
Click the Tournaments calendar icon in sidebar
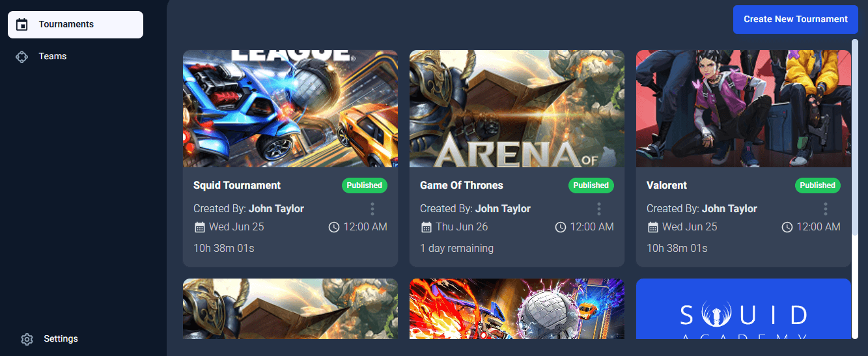point(22,25)
